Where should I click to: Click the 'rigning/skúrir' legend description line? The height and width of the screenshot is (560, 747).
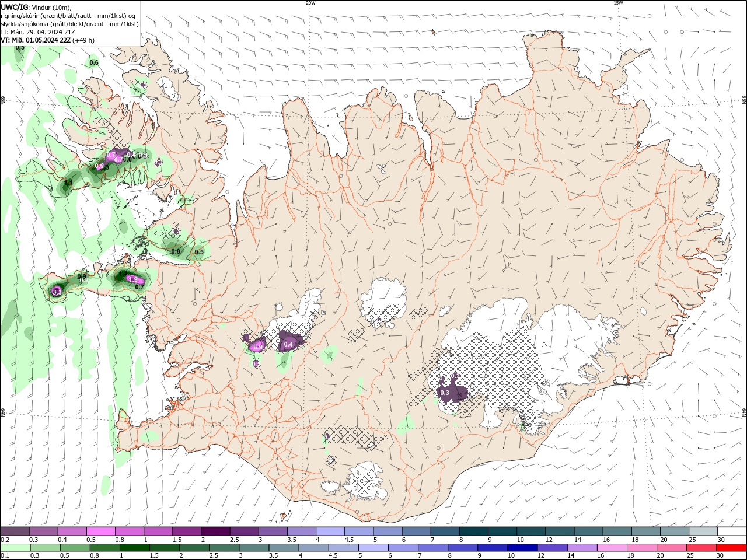click(69, 16)
